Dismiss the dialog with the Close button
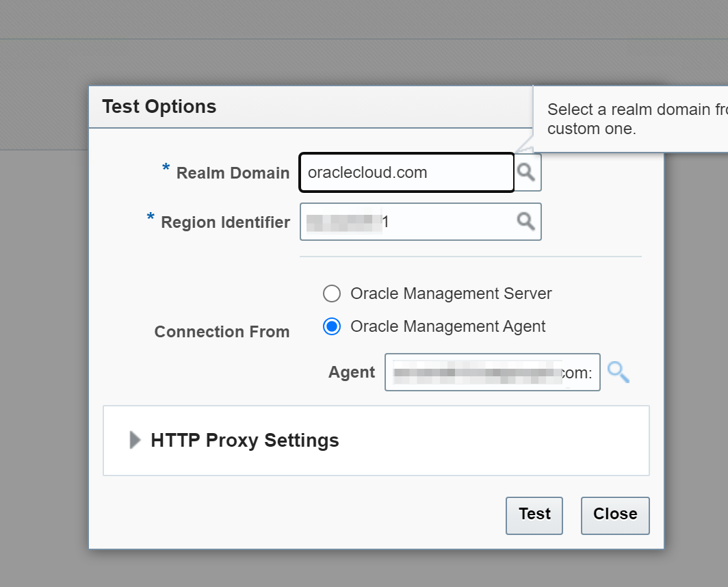This screenshot has height=587, width=728. point(614,514)
